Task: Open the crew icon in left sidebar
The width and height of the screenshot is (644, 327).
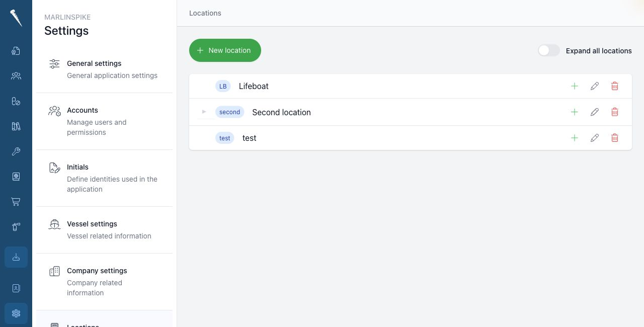Action: coord(16,76)
